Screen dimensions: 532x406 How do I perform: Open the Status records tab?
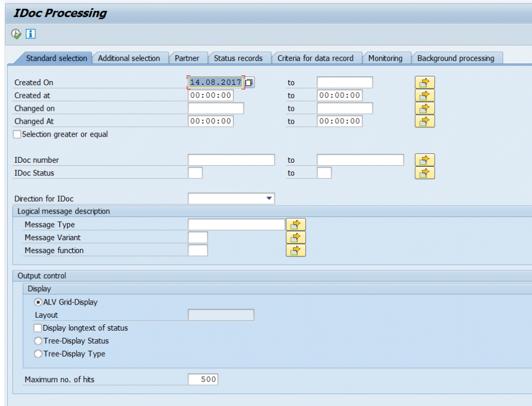(238, 58)
